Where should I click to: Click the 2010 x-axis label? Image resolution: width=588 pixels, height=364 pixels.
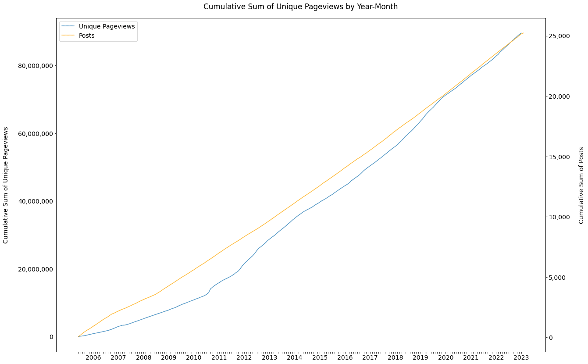194,358
